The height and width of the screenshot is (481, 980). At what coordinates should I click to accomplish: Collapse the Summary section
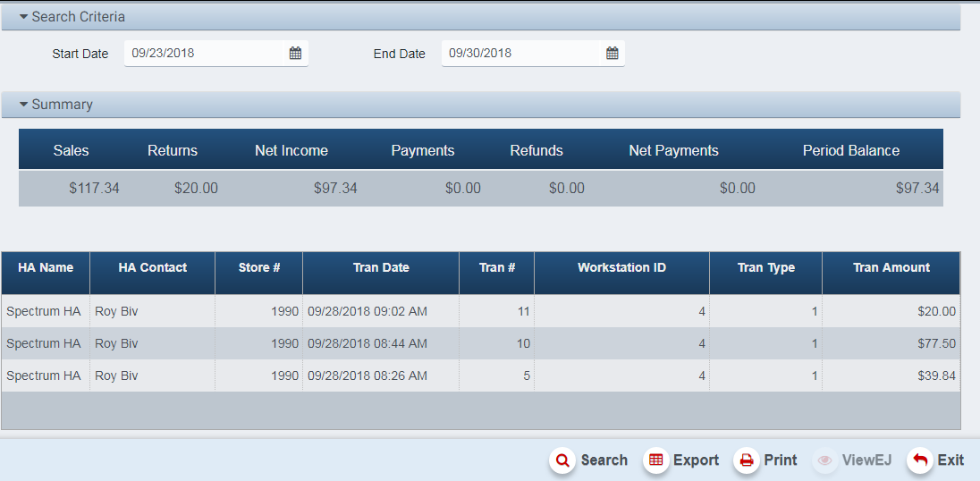click(x=24, y=105)
